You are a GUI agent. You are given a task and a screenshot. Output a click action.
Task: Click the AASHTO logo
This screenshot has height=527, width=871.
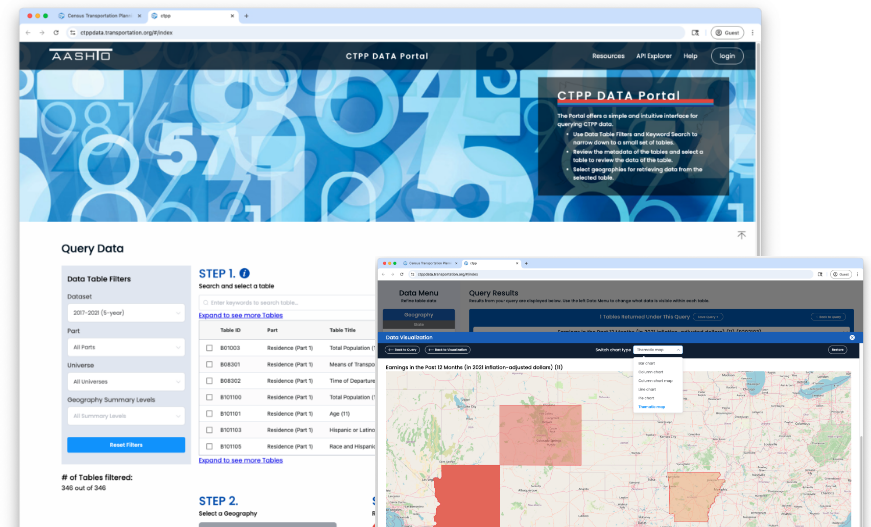pos(81,55)
